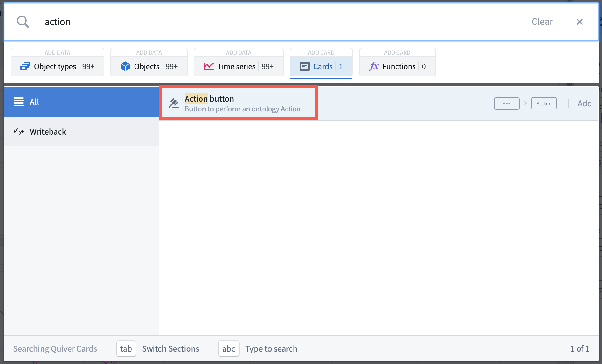Select the All category in sidebar
Image resolution: width=602 pixels, height=364 pixels.
(82, 102)
